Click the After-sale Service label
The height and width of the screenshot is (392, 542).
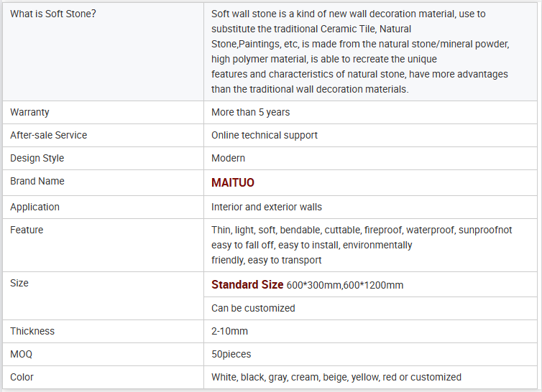[x=48, y=135]
